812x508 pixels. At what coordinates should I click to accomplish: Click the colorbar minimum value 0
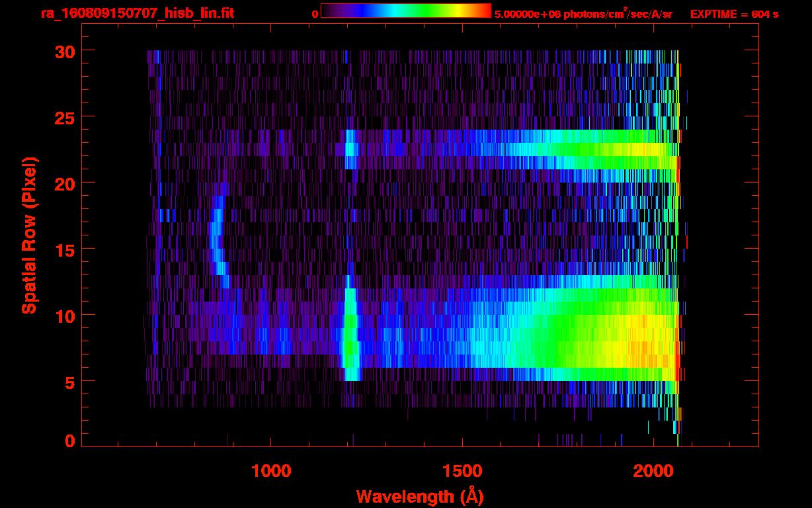(315, 14)
